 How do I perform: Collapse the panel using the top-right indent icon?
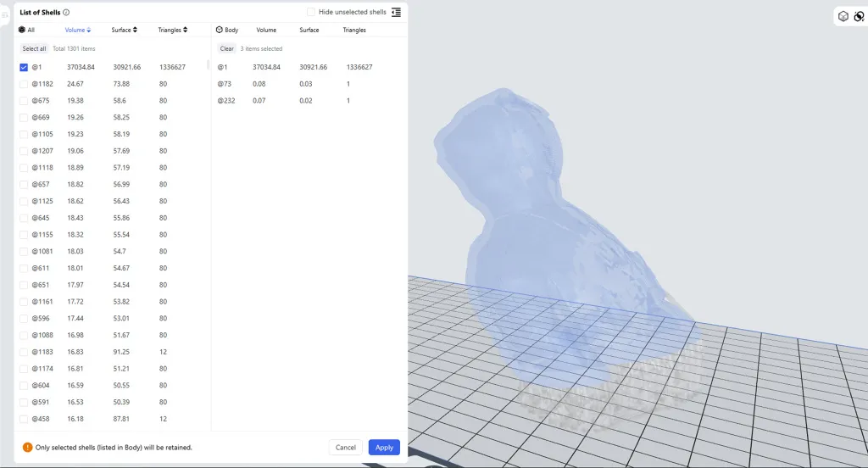(396, 13)
